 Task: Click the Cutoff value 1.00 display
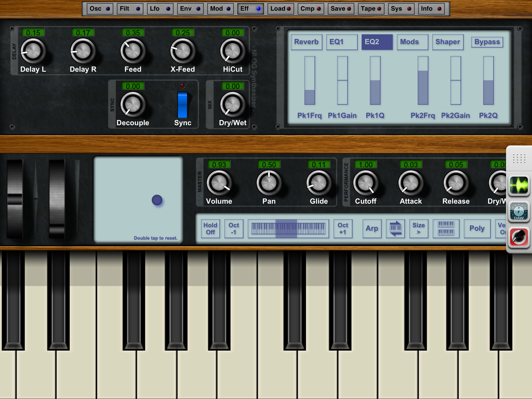click(365, 164)
